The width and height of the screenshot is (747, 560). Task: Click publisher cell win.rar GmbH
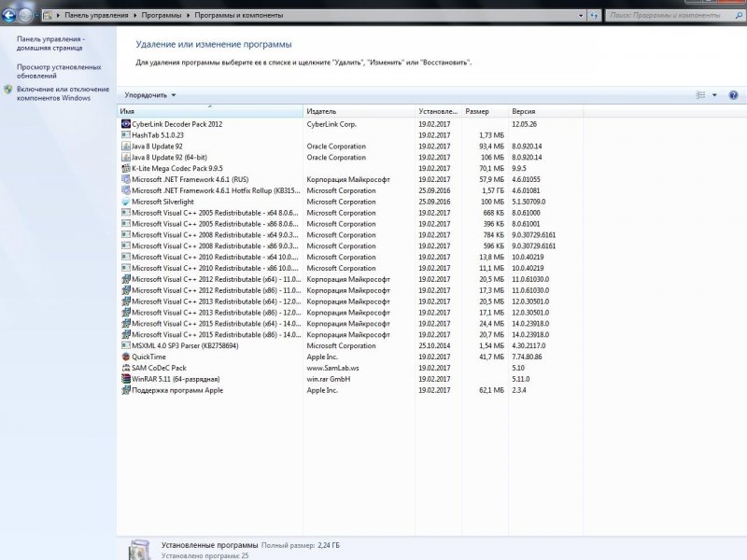[329, 379]
